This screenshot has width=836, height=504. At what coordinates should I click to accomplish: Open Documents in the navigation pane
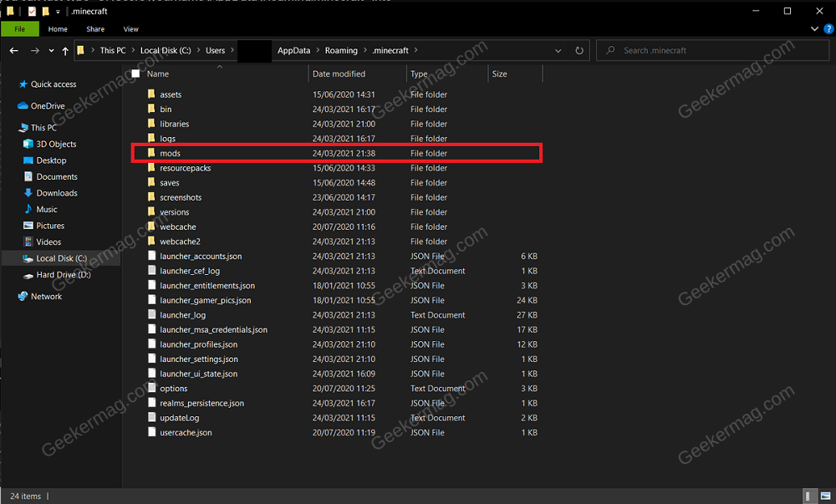[57, 177]
